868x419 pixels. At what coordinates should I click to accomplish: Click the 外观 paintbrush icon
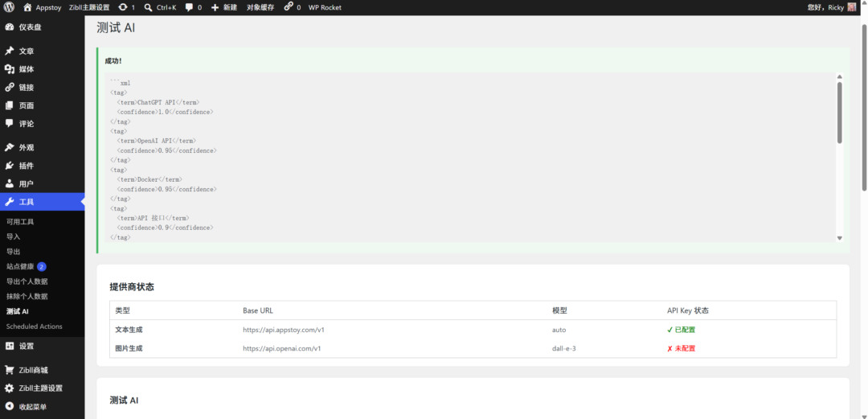click(x=10, y=147)
